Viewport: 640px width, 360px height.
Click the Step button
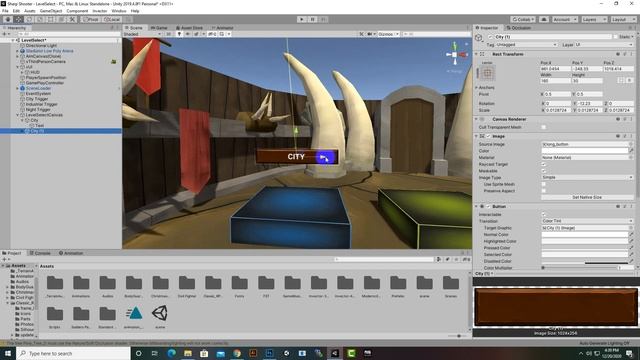point(323,19)
